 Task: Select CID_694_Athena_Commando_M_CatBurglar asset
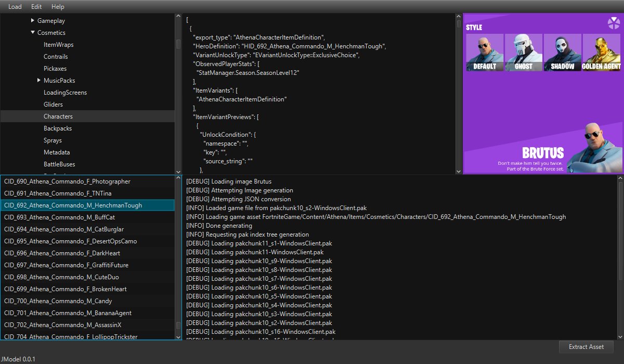tap(87, 229)
